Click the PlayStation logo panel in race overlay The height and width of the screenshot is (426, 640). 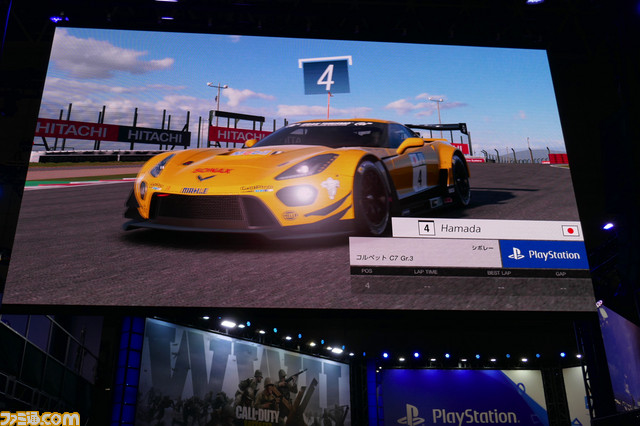pos(544,255)
